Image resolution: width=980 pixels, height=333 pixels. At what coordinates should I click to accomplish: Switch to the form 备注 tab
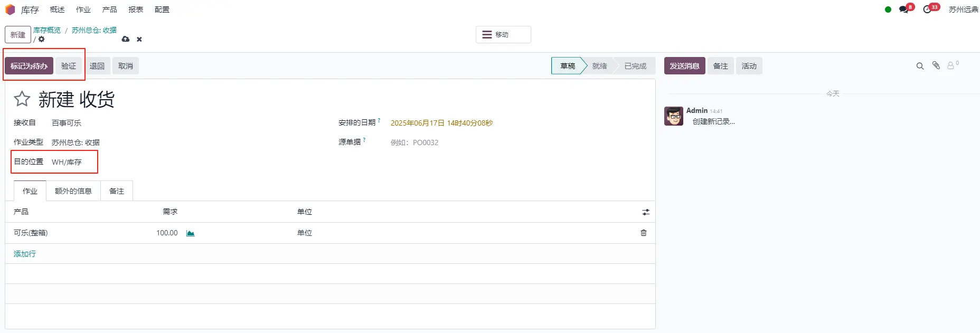point(117,191)
